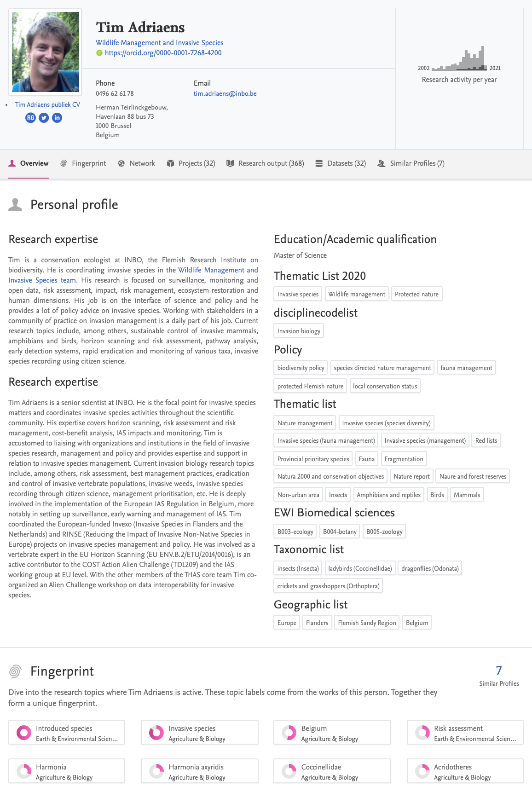Open the Similar Profiles (7) tab
This screenshot has width=532, height=798.
pyautogui.click(x=416, y=163)
